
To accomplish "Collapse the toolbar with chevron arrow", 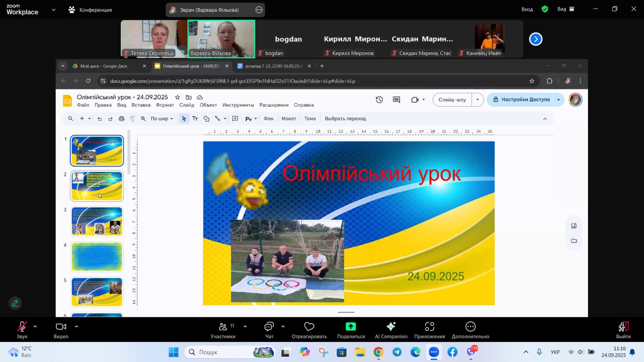I will pos(545,119).
